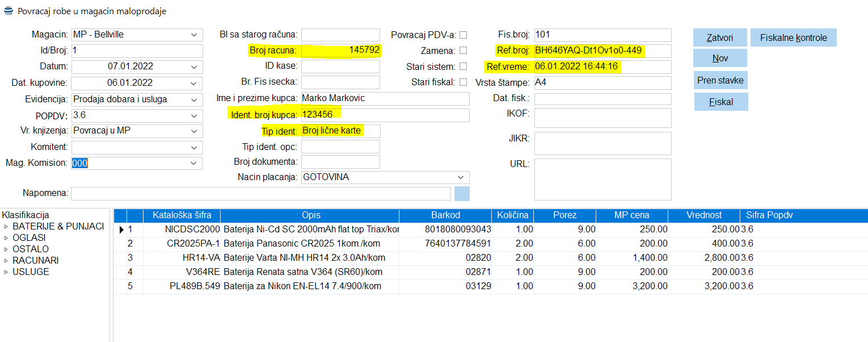Check the Povracaj PDV-a checkbox
Screen dimensions: 868x342
tap(463, 35)
